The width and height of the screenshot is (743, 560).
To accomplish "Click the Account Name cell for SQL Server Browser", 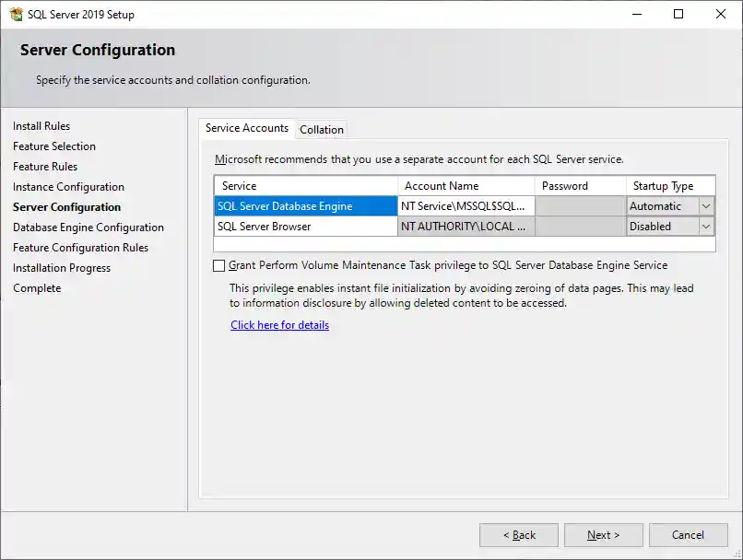I will click(466, 226).
